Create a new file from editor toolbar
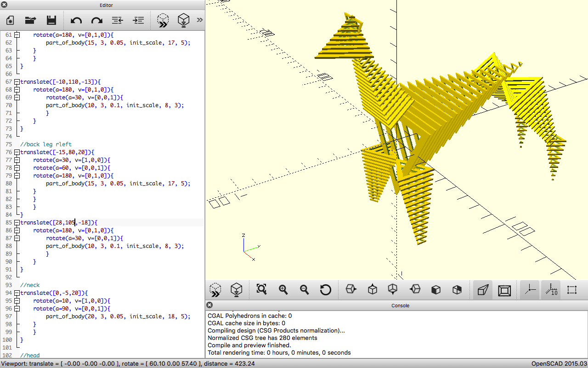This screenshot has height=368, width=588. (x=10, y=20)
